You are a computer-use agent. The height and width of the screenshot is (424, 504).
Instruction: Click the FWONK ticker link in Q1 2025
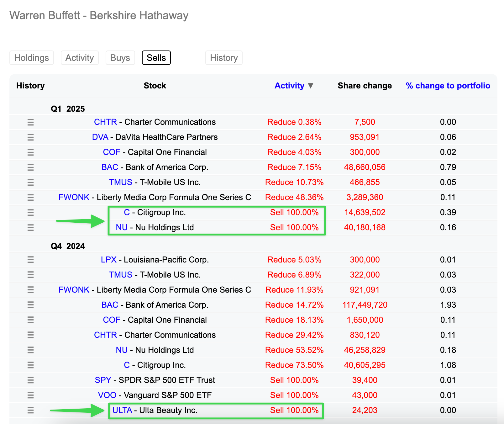click(x=74, y=197)
